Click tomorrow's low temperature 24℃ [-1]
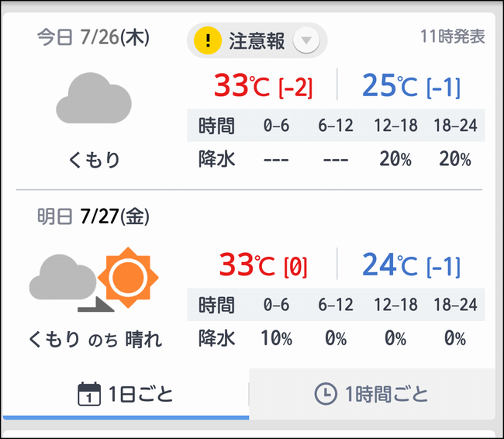The width and height of the screenshot is (504, 439). pyautogui.click(x=412, y=264)
